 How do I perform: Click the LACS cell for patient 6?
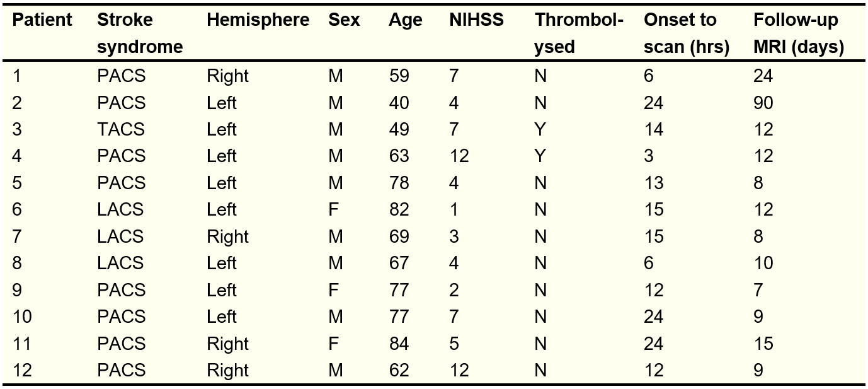(x=121, y=209)
